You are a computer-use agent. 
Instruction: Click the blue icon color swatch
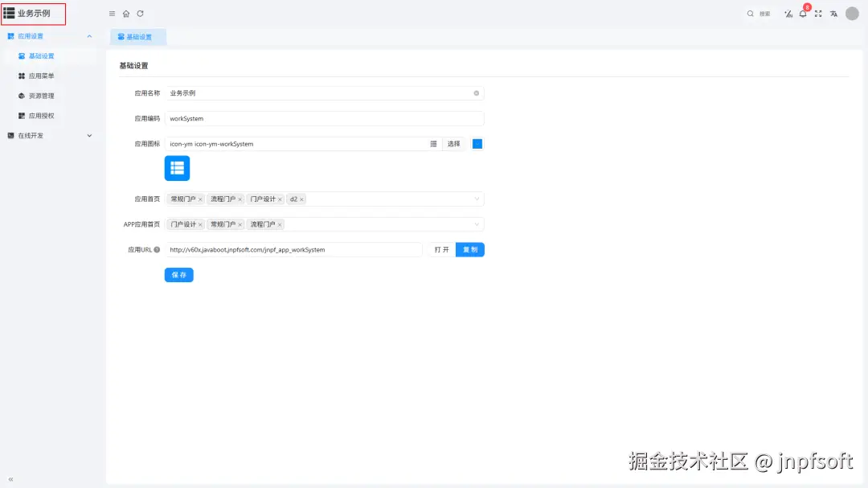tap(477, 143)
